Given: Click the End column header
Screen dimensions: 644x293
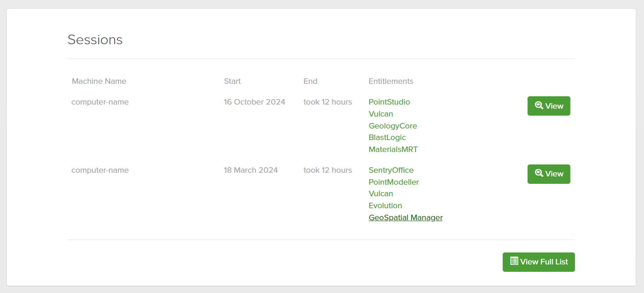Looking at the screenshot, I should coord(310,81).
